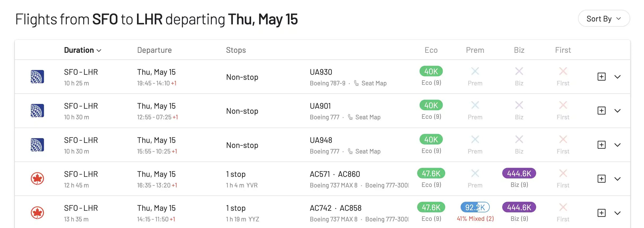Select the 40K Eco fare for UA930
644x228 pixels.
coord(431,71)
